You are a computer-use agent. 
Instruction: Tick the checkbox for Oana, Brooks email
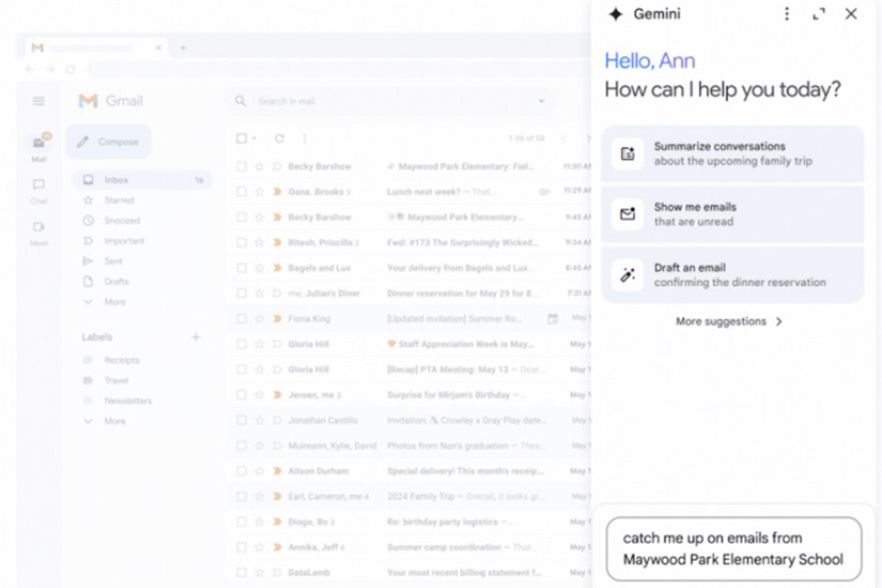(x=242, y=192)
